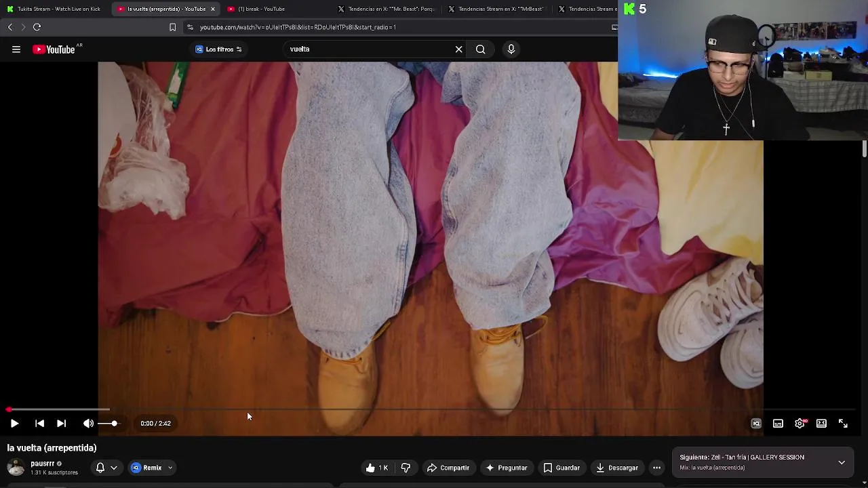
Task: Skip to the next video
Action: point(61,424)
